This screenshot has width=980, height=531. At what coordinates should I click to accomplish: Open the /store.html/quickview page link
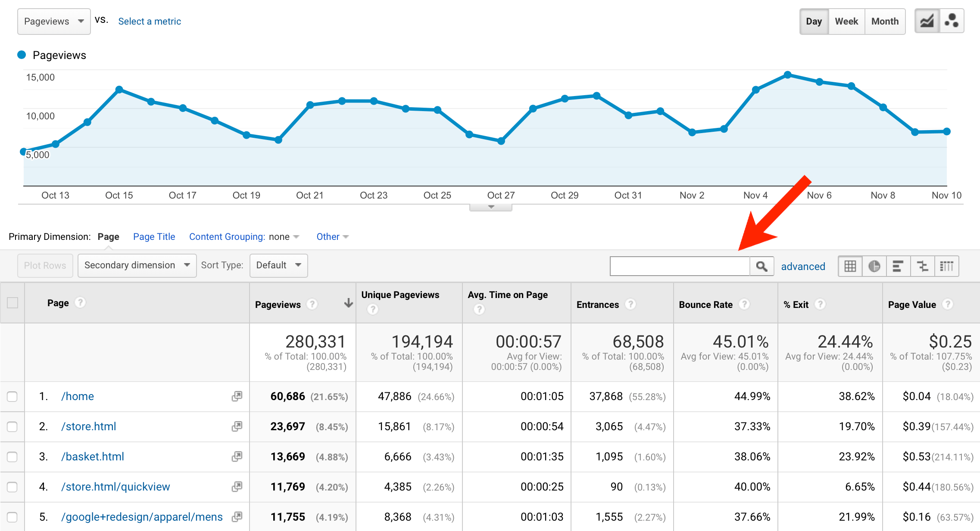pyautogui.click(x=115, y=487)
